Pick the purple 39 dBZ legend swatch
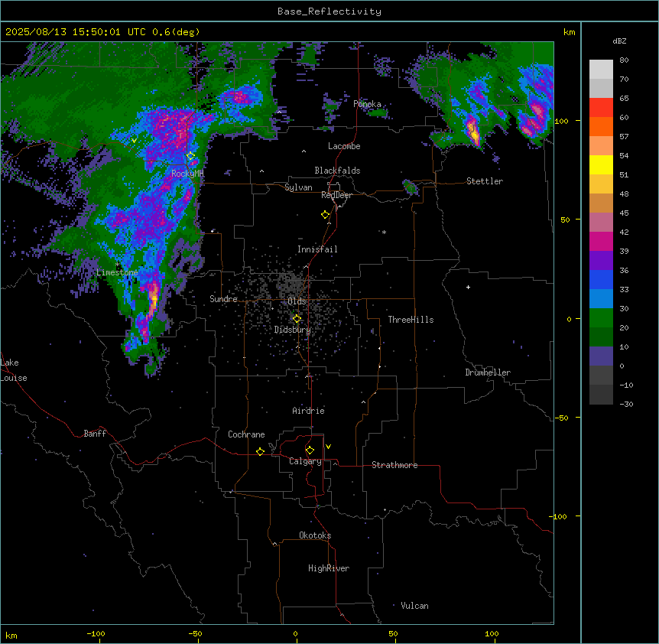 pos(601,261)
